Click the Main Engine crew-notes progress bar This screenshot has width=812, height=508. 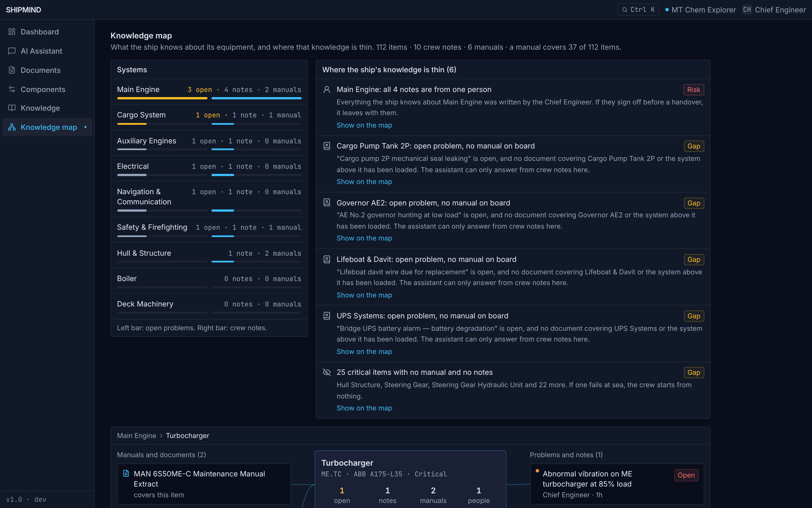[x=256, y=98]
